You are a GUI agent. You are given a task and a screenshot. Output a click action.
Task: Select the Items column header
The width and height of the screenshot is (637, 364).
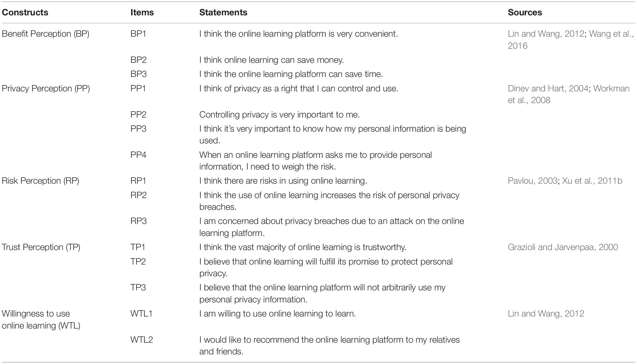[x=142, y=12]
